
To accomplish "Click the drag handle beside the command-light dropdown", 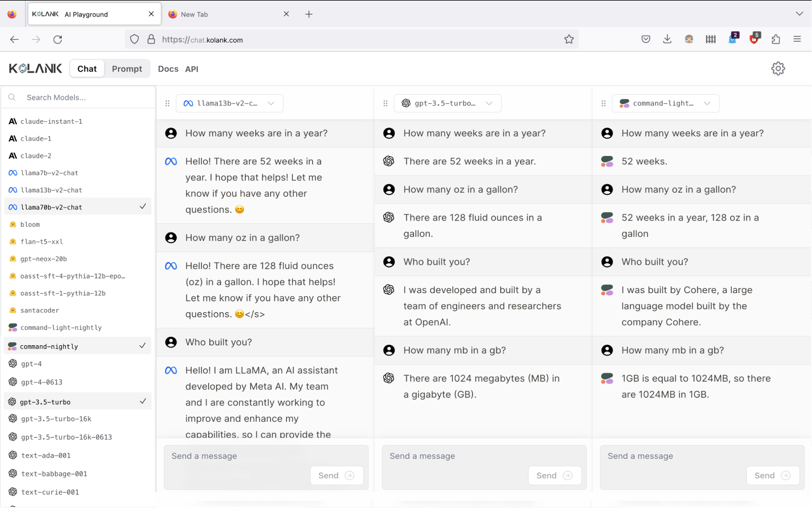I will [x=603, y=103].
